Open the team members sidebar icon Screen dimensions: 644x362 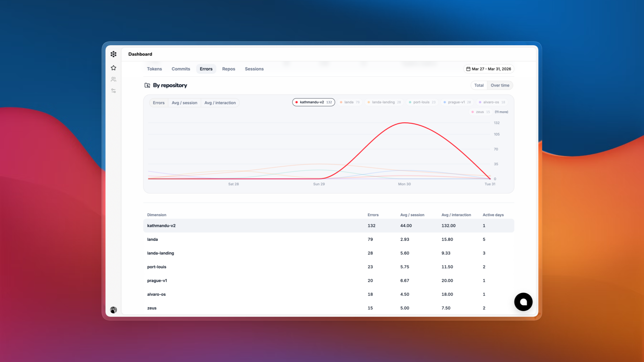pos(113,79)
